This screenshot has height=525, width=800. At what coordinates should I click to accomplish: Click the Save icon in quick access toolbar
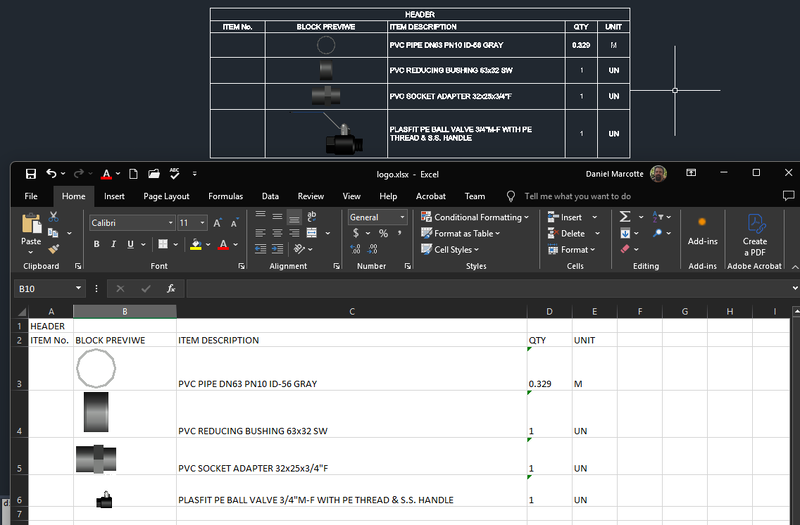(x=31, y=174)
